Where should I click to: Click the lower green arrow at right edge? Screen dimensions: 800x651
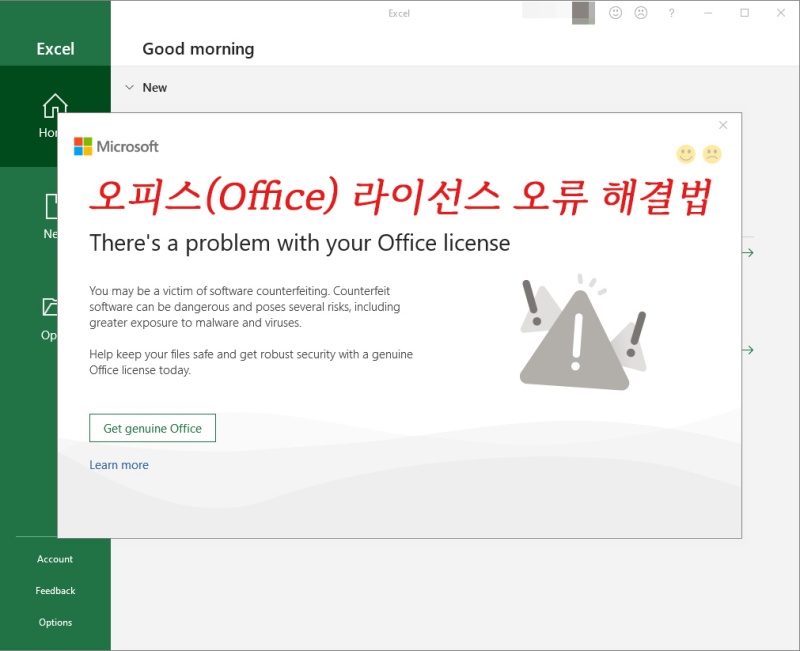(x=748, y=350)
